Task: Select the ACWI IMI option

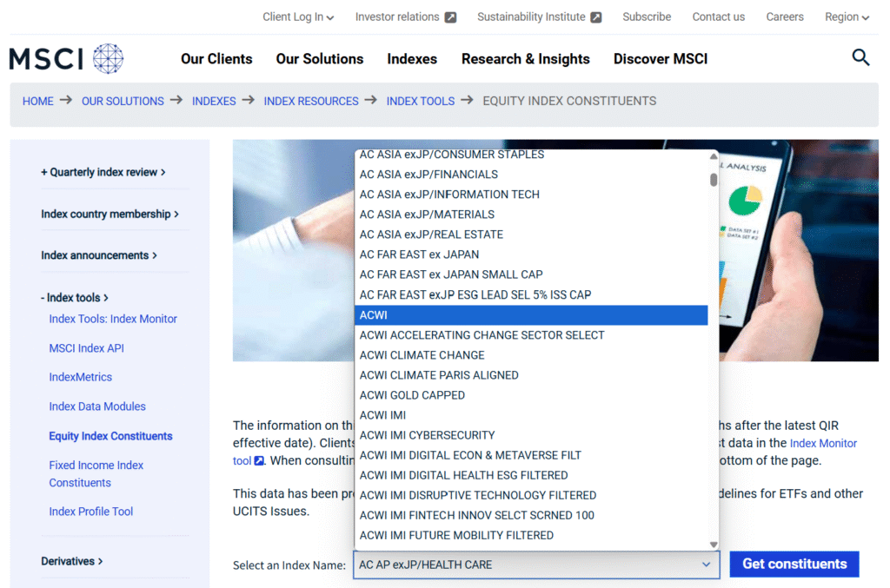Action: (531, 415)
